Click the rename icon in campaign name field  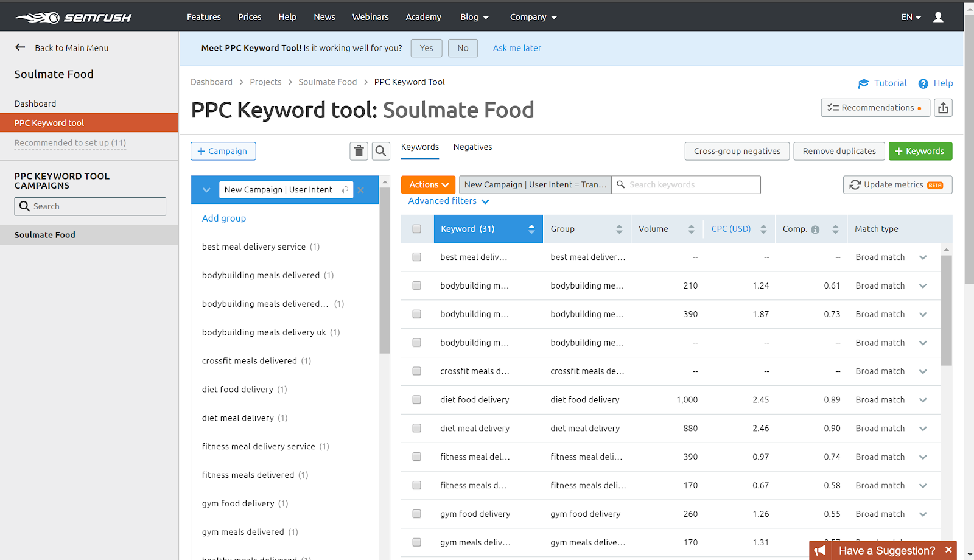345,190
